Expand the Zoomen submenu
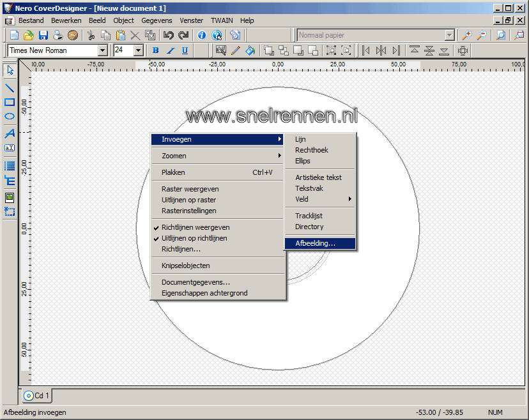This screenshot has height=420, width=529. 218,156
